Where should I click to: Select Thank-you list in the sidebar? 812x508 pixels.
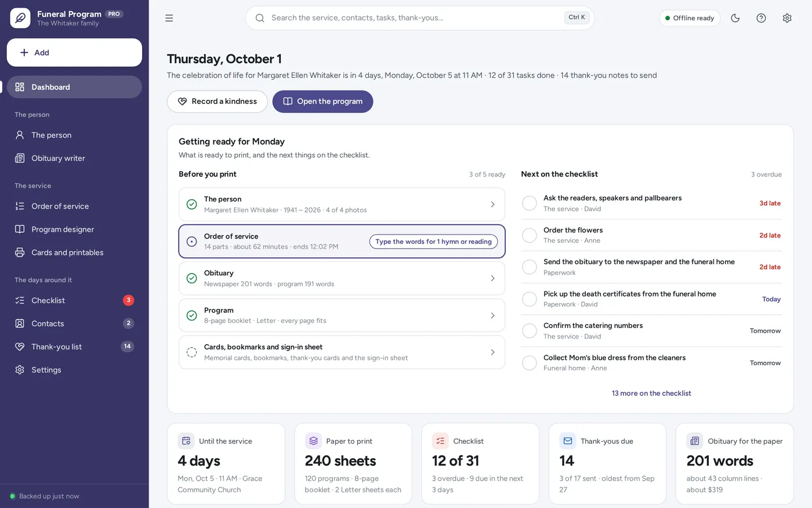pyautogui.click(x=74, y=347)
